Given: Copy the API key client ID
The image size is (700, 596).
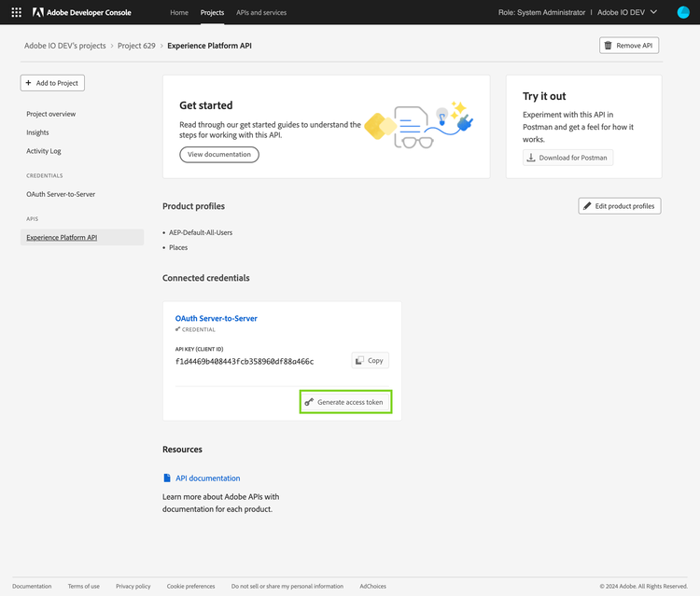Looking at the screenshot, I should [370, 360].
